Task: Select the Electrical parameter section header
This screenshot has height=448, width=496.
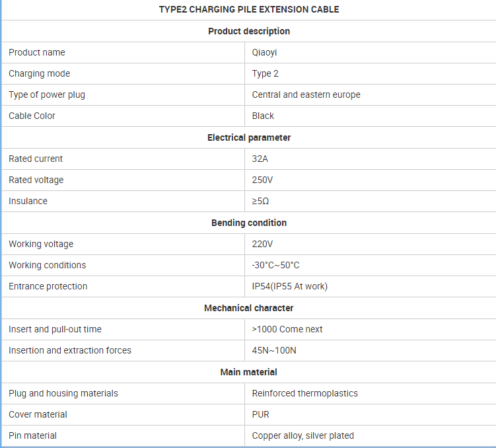Action: tap(249, 137)
